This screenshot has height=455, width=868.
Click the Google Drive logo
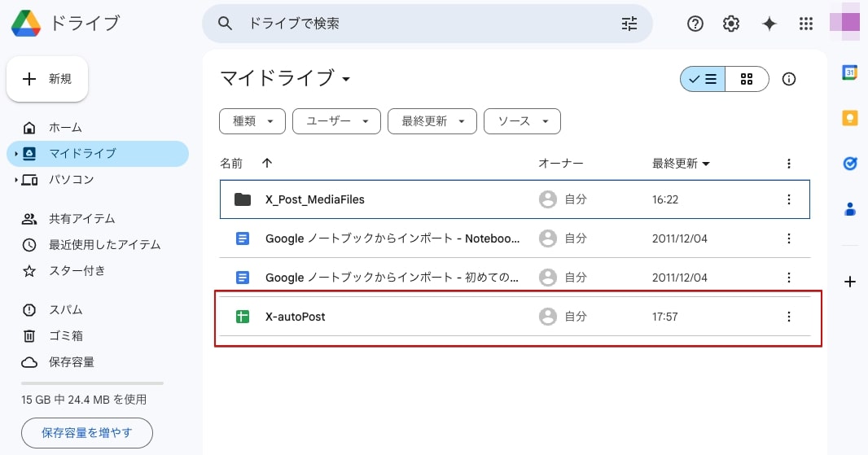tap(25, 24)
